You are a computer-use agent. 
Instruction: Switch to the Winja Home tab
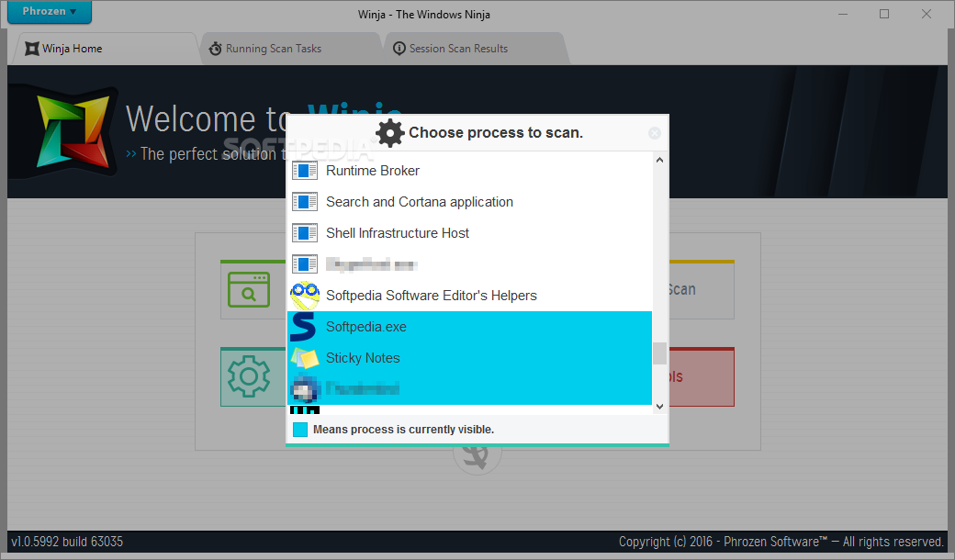105,49
